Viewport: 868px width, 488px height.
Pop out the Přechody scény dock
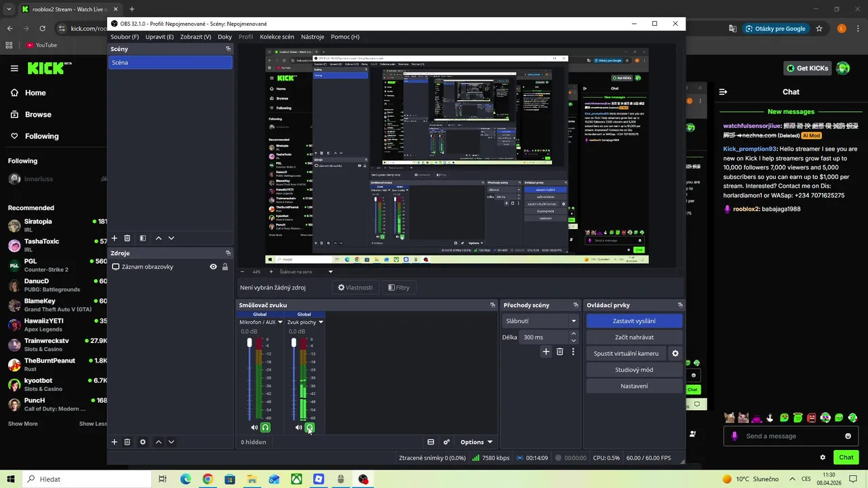(576, 305)
